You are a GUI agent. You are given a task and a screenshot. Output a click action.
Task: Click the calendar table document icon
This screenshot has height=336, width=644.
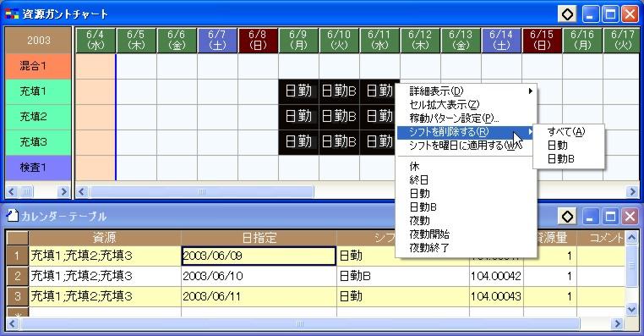pyautogui.click(x=13, y=216)
